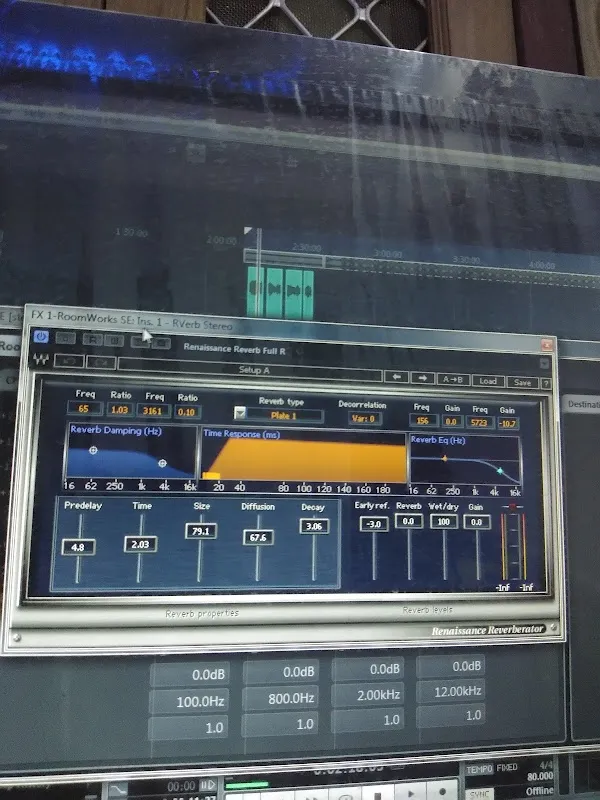Click the Decay slider at 3.06
The image size is (600, 800).
pyautogui.click(x=314, y=527)
